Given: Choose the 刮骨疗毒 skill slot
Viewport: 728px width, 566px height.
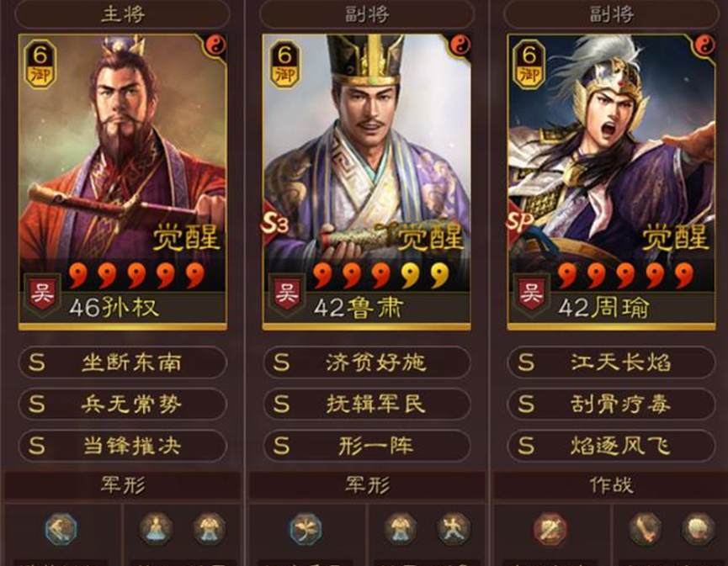Looking at the screenshot, I should point(611,404).
